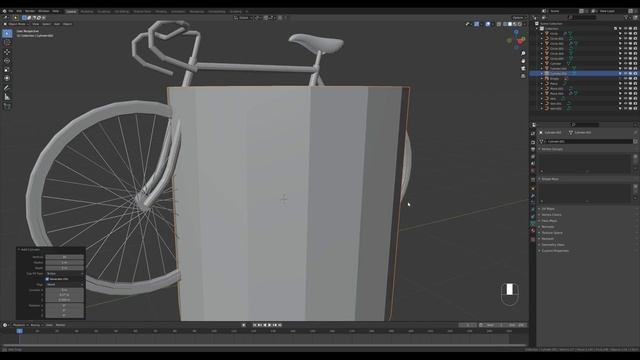Open the Texture properties tab
Image resolution: width=640 pixels, height=360 pixels.
coord(533,239)
